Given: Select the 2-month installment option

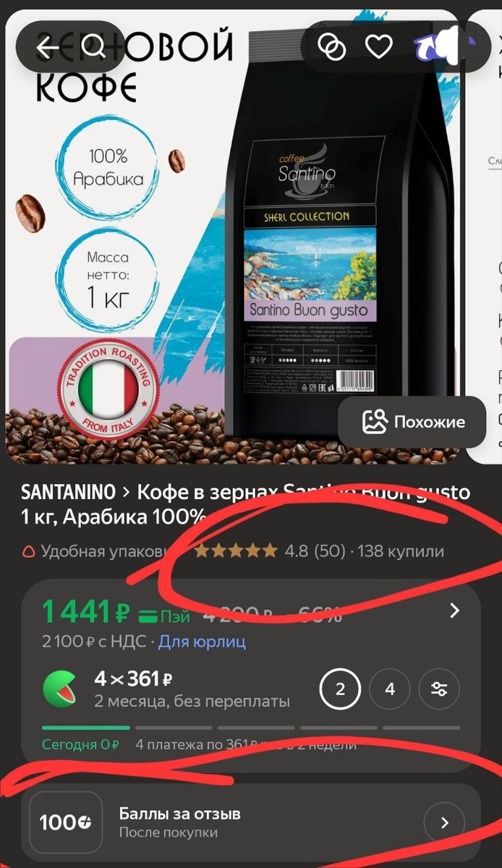Looking at the screenshot, I should click(340, 689).
